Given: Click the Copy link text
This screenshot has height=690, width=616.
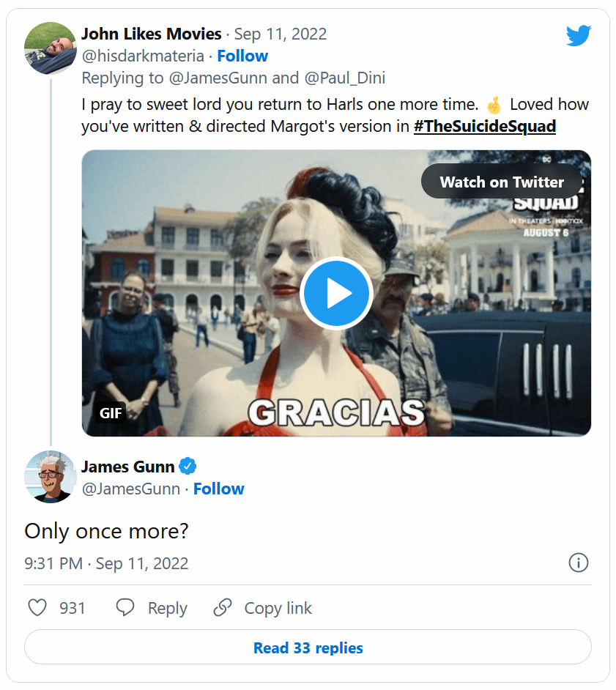Looking at the screenshot, I should coord(278,608).
